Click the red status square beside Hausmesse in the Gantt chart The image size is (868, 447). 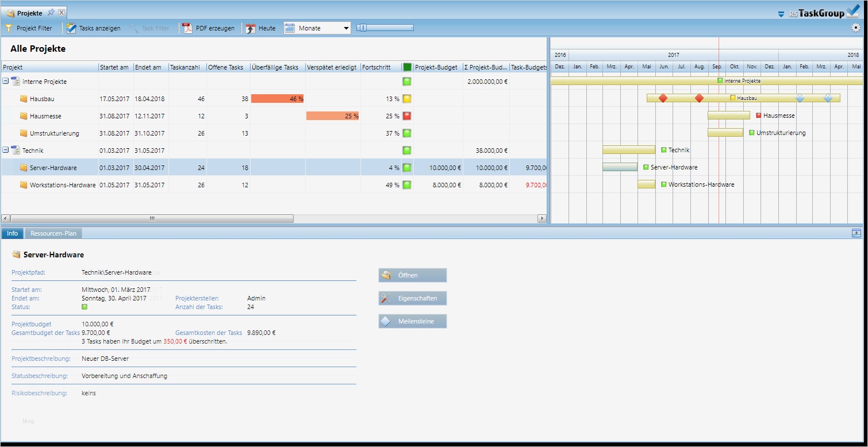(x=759, y=115)
